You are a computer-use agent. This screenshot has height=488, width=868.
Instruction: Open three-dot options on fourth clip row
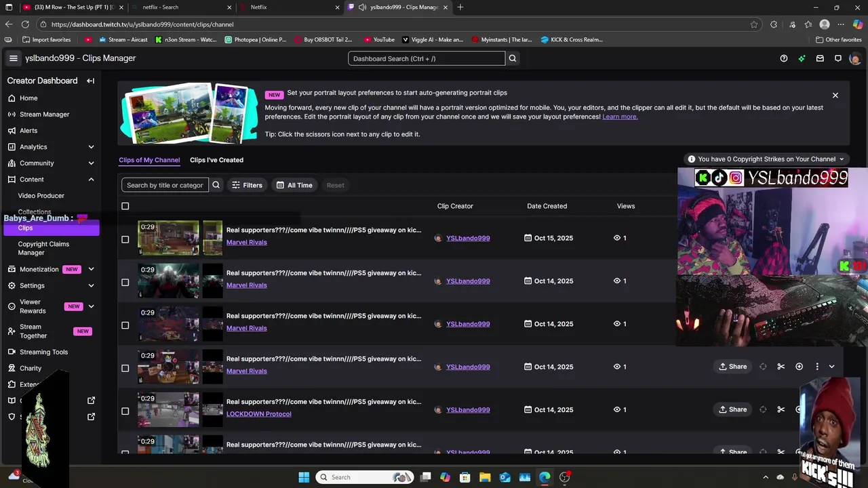817,367
